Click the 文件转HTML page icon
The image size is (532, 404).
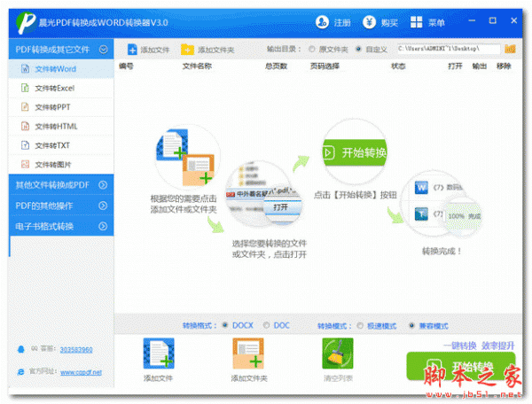point(25,127)
